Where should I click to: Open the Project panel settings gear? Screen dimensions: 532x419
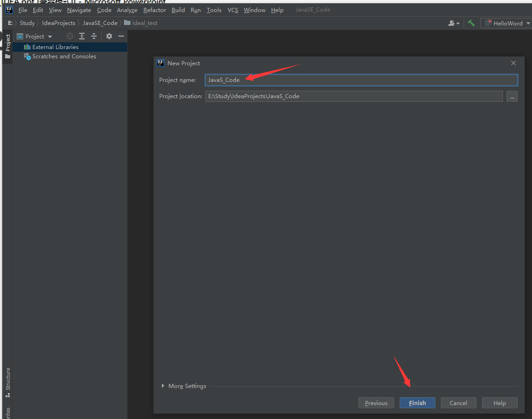(x=109, y=36)
